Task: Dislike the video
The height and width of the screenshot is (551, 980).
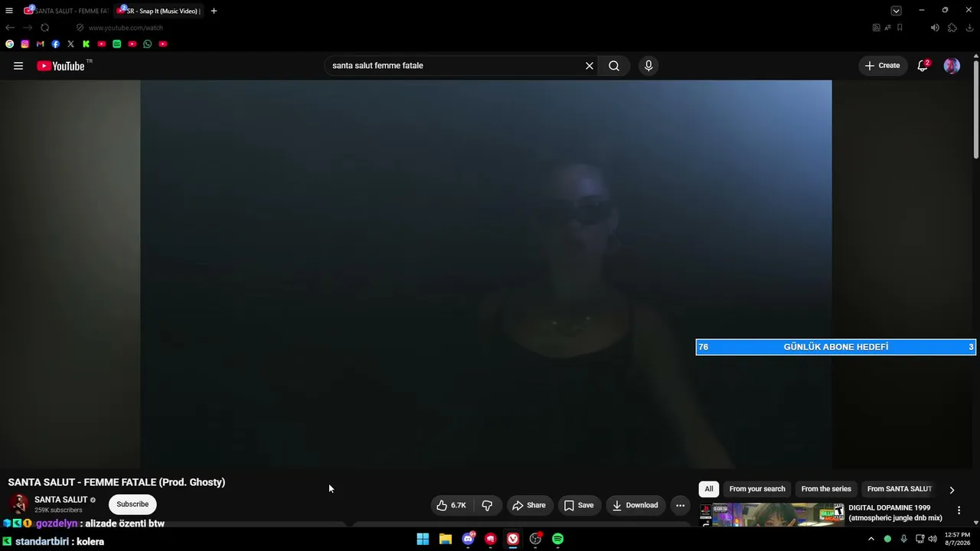Action: click(487, 505)
